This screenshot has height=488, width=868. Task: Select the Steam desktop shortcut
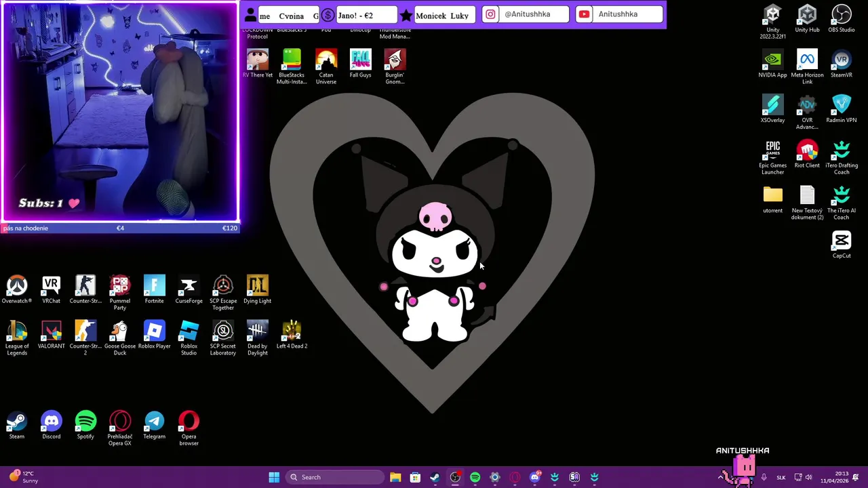17,426
